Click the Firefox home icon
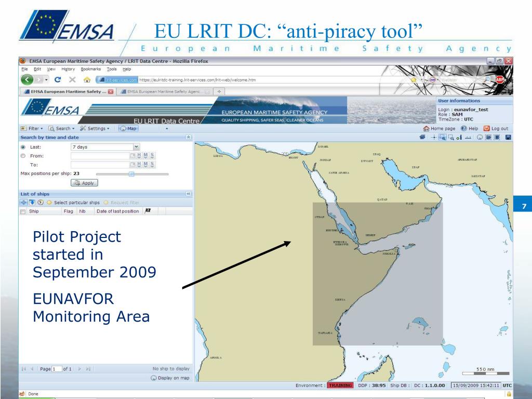This screenshot has width=532, height=399. 87,79
